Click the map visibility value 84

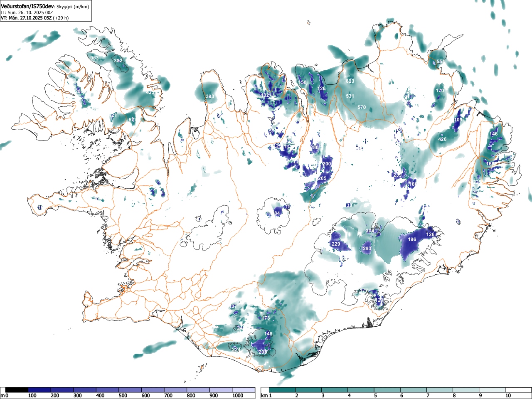[x=277, y=214]
